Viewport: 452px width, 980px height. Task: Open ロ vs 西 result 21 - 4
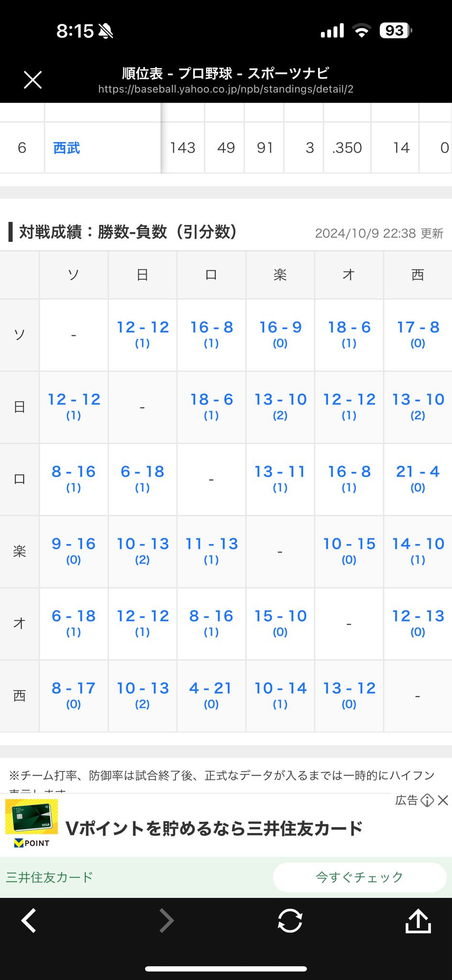418,478
